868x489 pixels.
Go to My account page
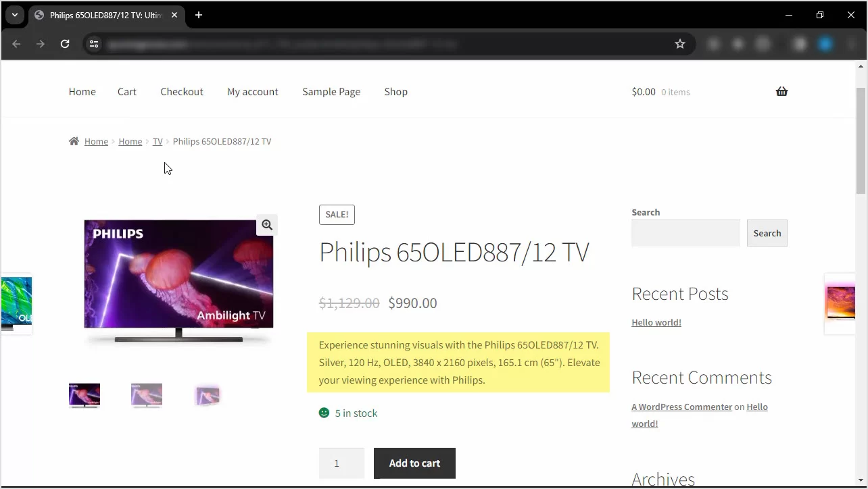tap(252, 92)
